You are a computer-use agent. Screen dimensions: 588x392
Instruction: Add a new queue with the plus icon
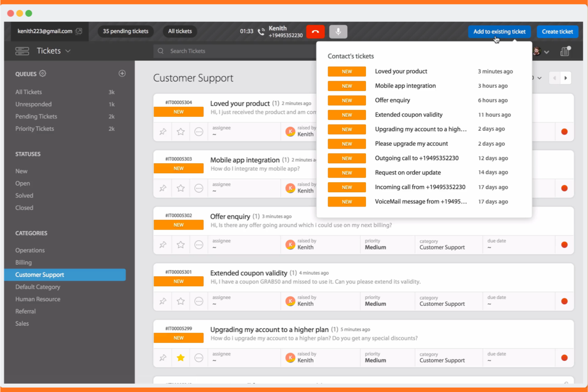[x=122, y=73]
